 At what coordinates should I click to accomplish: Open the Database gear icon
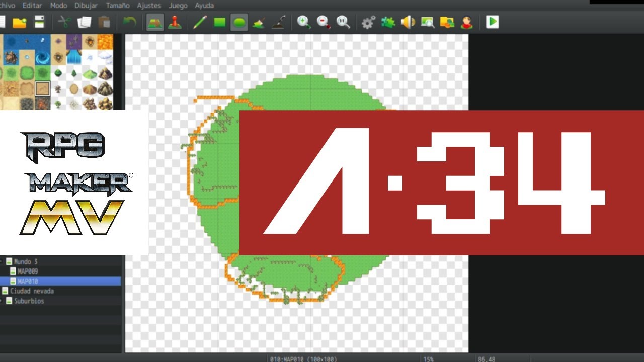[x=368, y=22]
